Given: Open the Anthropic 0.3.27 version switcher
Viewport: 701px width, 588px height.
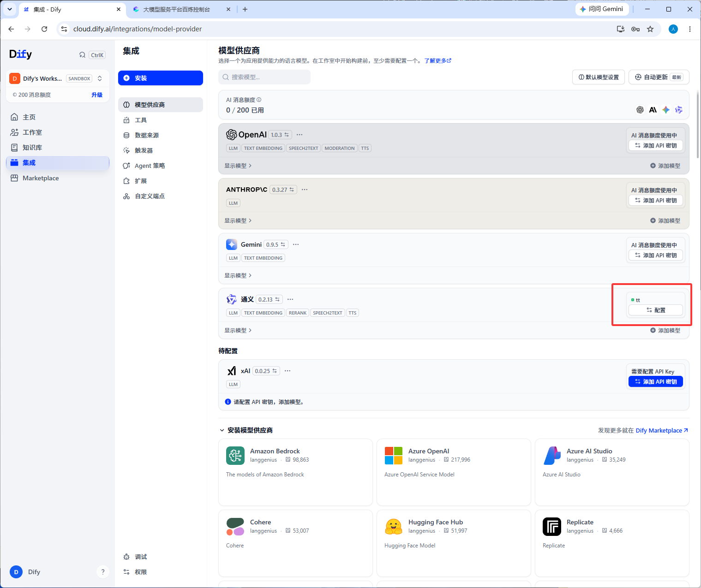Looking at the screenshot, I should coord(283,190).
